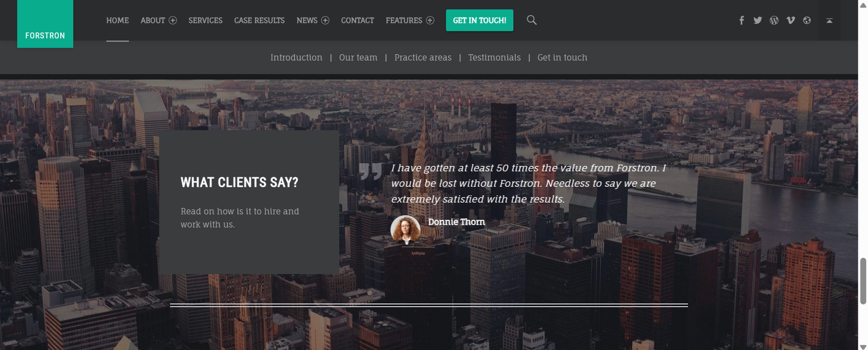Open the Case Results menu item
868x350 pixels.
pyautogui.click(x=259, y=20)
